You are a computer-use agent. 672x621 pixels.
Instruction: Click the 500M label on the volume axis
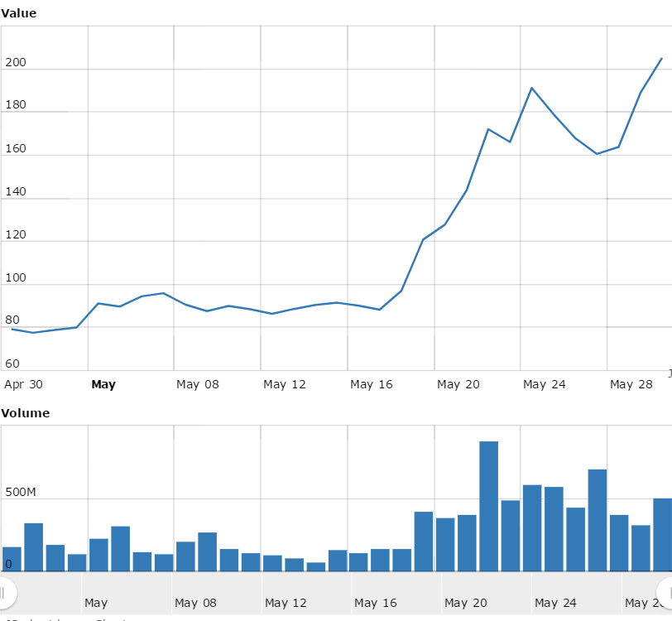pos(21,493)
